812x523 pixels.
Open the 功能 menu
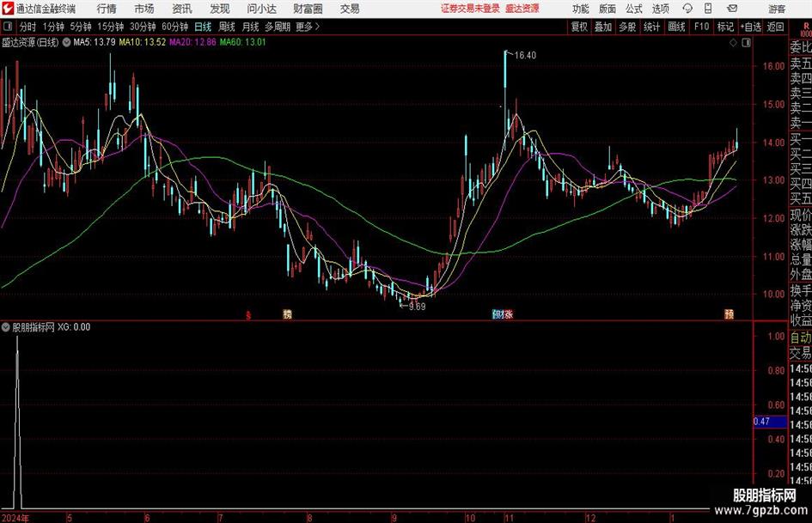[581, 9]
